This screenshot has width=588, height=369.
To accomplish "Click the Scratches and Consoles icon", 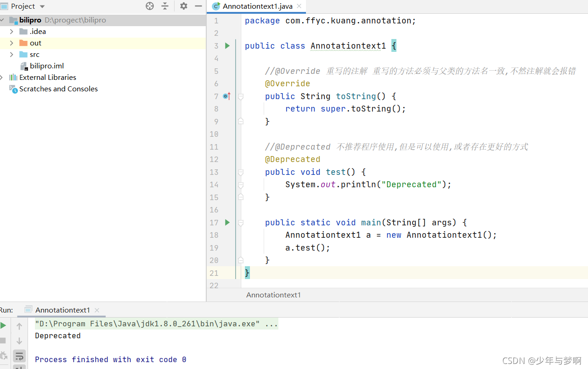I will pos(13,89).
